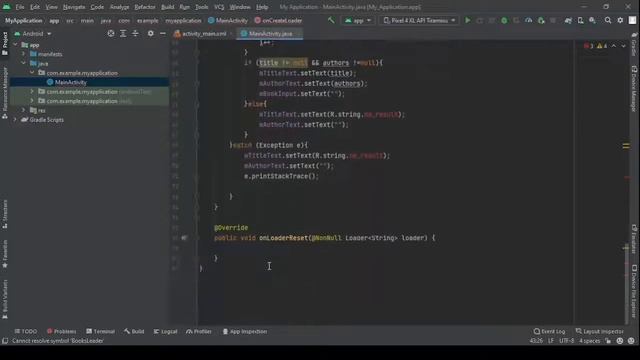Click the override gutter icon beside onLoaderReset
The height and width of the screenshot is (360, 640).
click(x=184, y=238)
